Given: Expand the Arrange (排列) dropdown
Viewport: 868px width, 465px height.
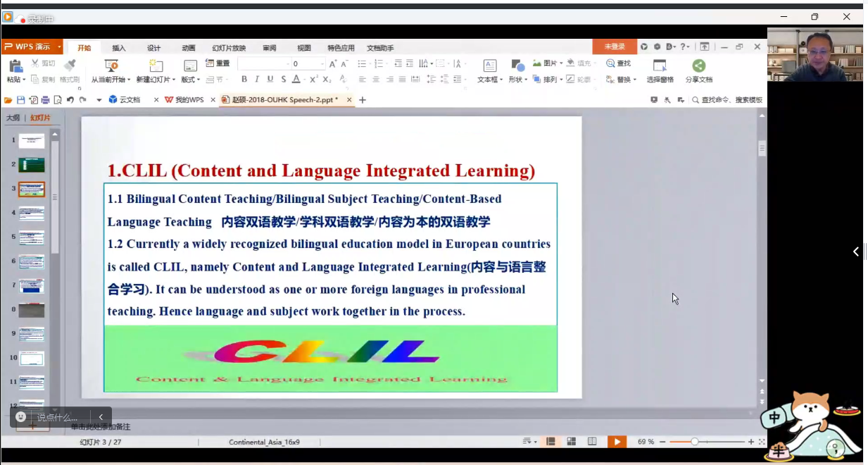Looking at the screenshot, I should tap(560, 80).
